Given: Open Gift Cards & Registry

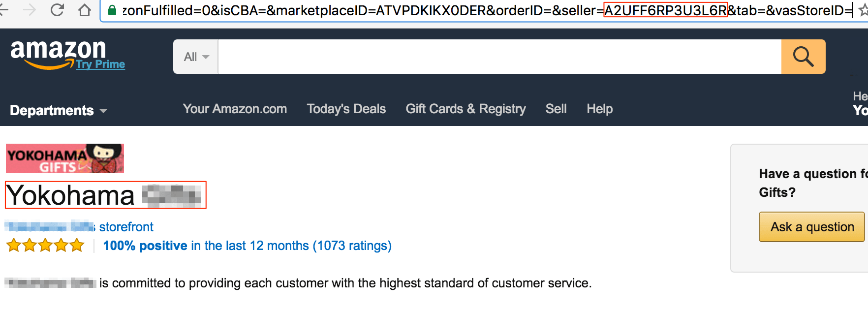Looking at the screenshot, I should coord(465,109).
